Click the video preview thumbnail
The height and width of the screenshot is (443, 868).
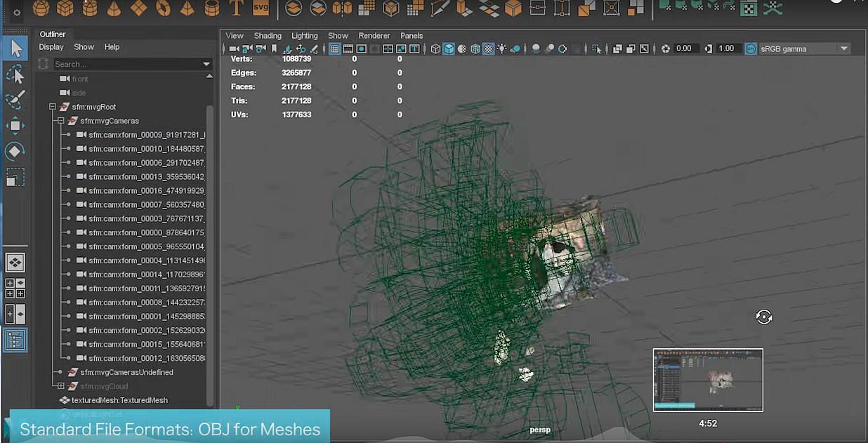pos(708,380)
